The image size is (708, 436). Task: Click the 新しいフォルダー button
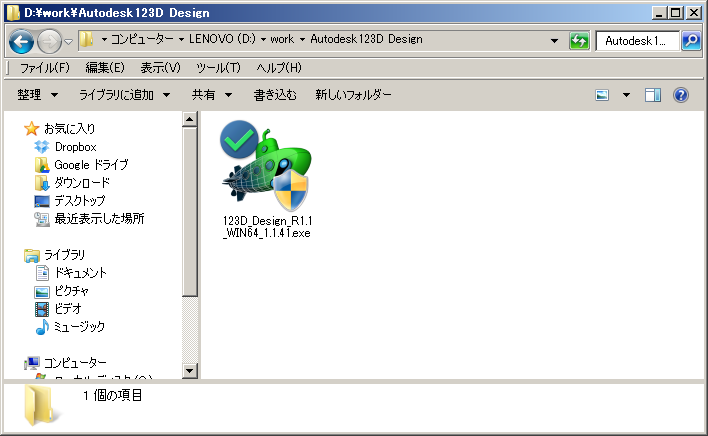tap(353, 95)
